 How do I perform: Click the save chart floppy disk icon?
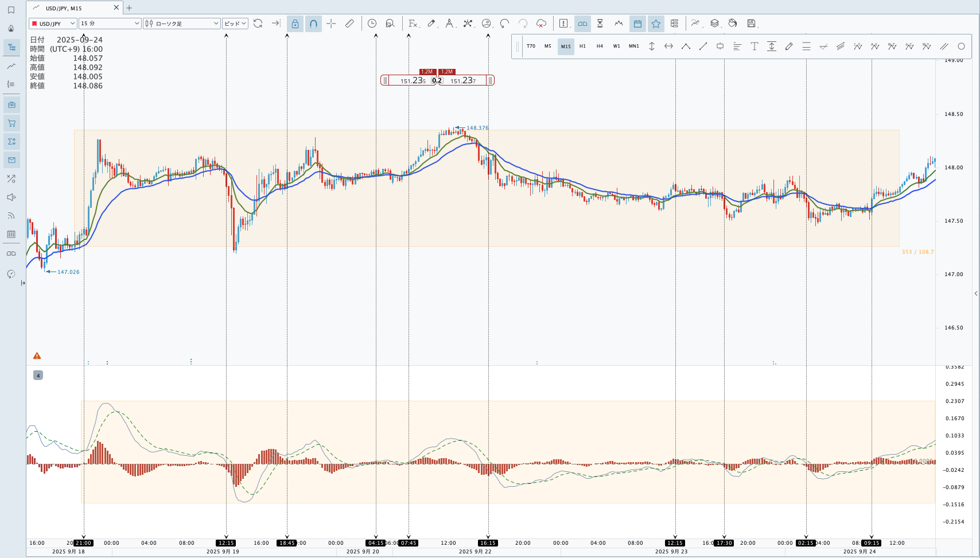tap(751, 24)
